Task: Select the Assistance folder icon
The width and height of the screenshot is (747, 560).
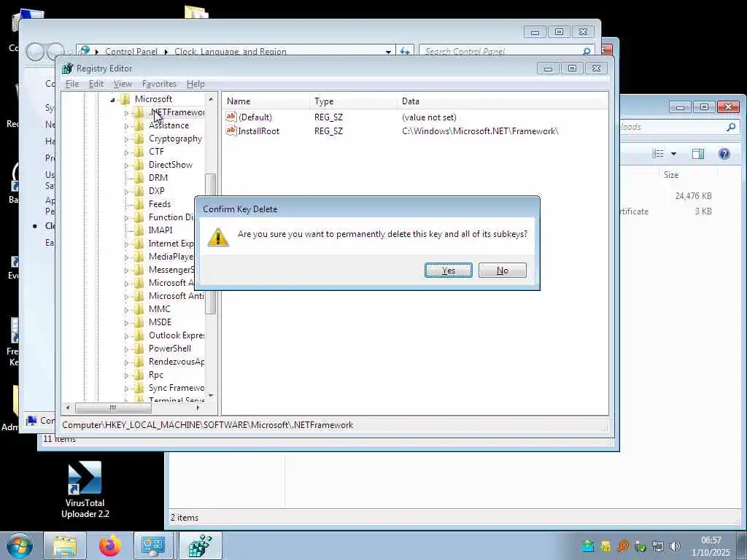Action: [x=139, y=125]
